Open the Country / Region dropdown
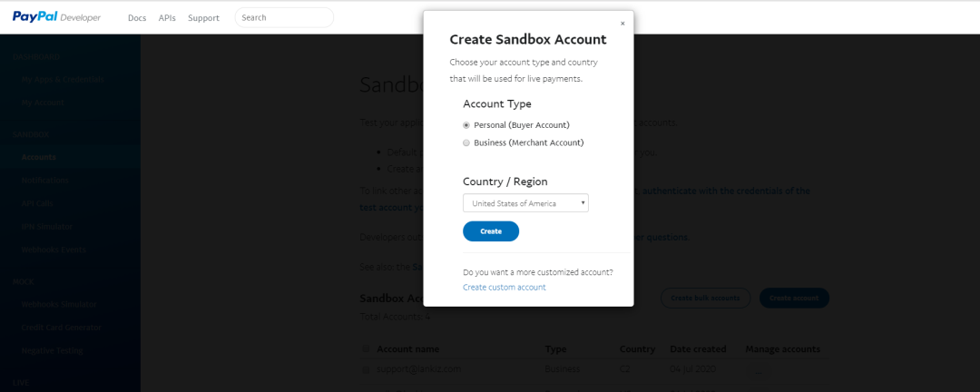 (525, 203)
